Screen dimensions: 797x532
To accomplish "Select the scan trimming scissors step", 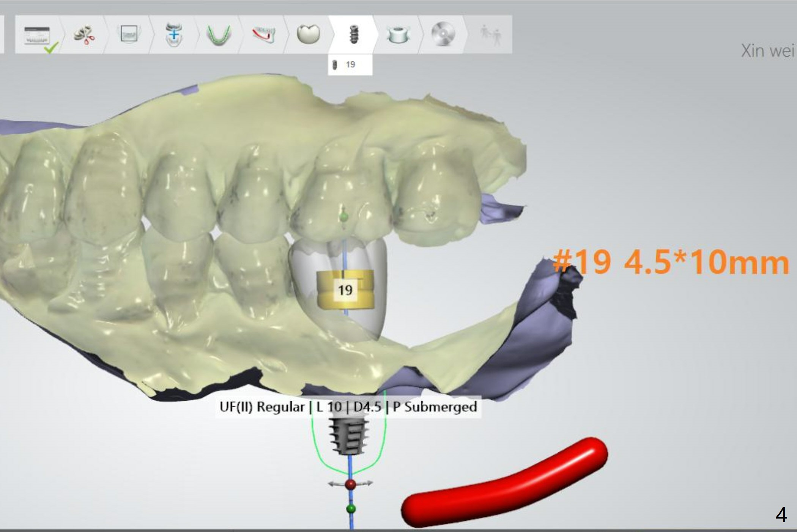I will coord(84,35).
